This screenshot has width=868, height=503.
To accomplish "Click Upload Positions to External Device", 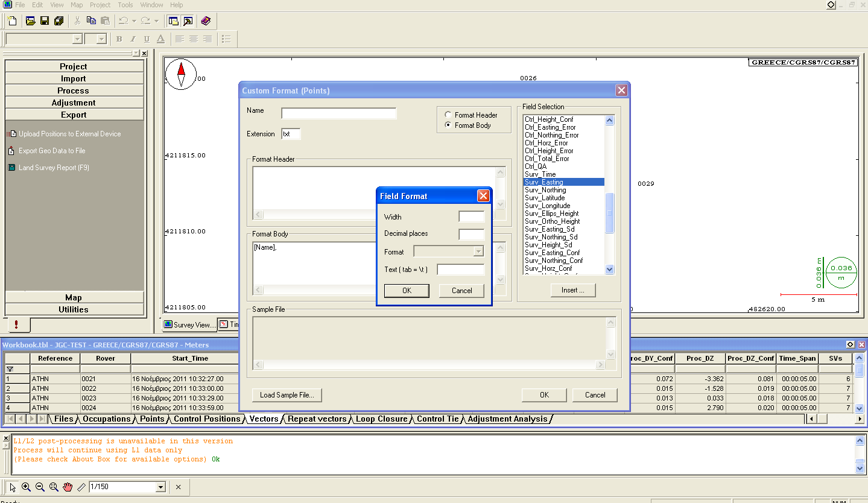I will click(69, 134).
